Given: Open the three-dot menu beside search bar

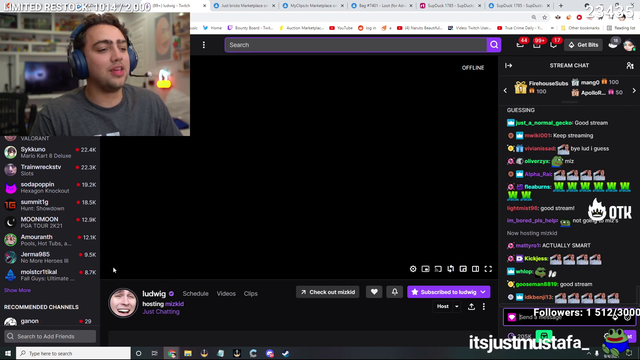Looking at the screenshot, I should click(x=204, y=45).
